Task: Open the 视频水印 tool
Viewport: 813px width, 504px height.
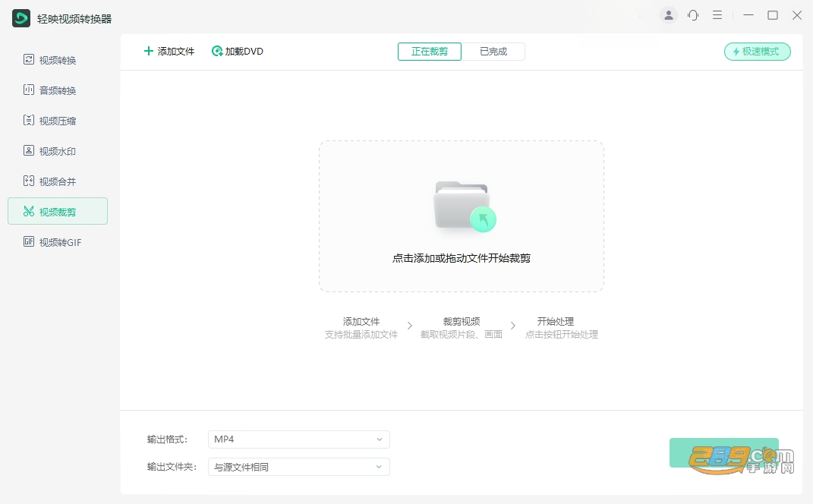Action: tap(50, 151)
